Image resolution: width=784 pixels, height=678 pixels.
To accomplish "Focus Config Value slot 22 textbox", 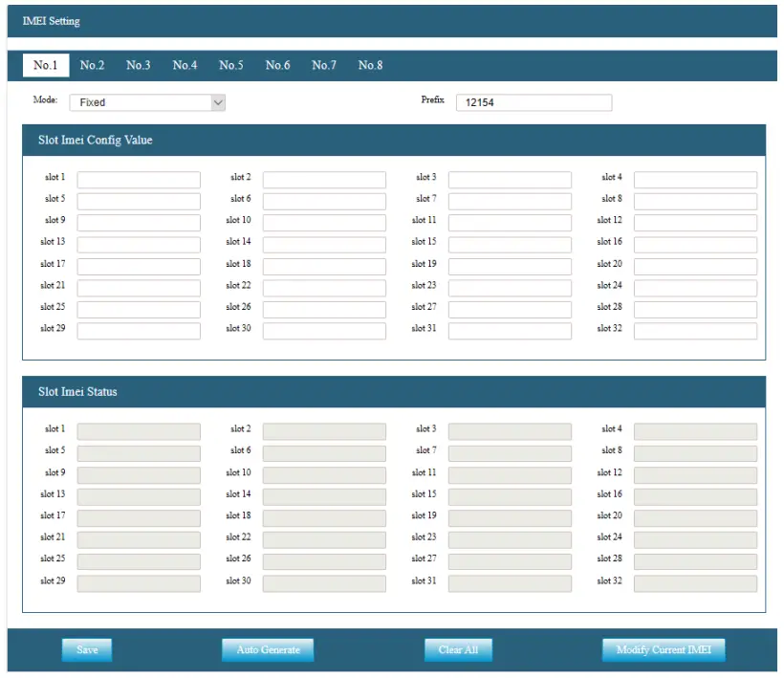I will tap(324, 288).
